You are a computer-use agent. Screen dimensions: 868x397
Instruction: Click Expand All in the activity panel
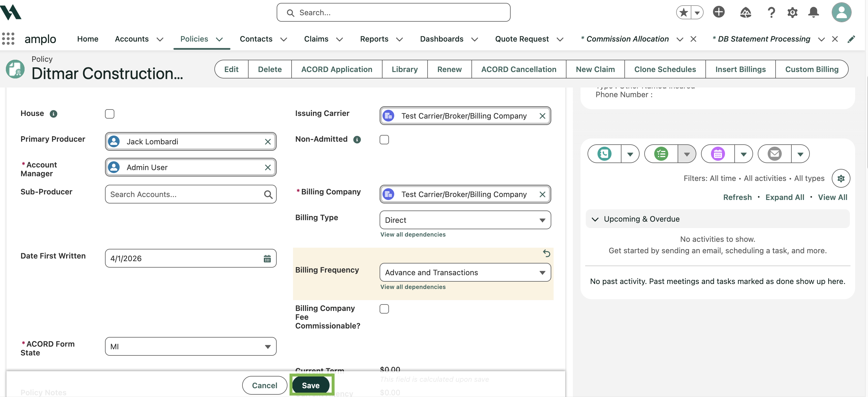784,197
